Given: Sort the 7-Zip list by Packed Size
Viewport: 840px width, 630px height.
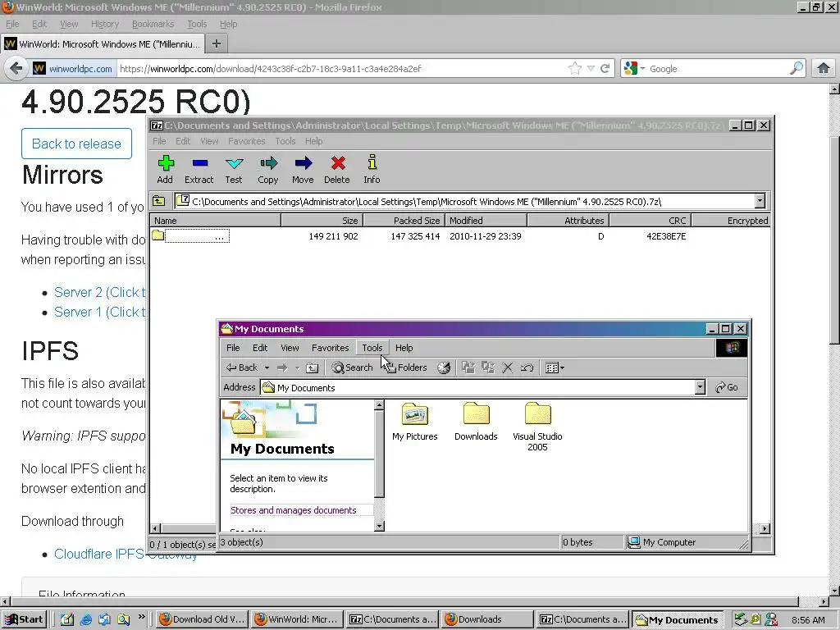Looking at the screenshot, I should point(404,220).
